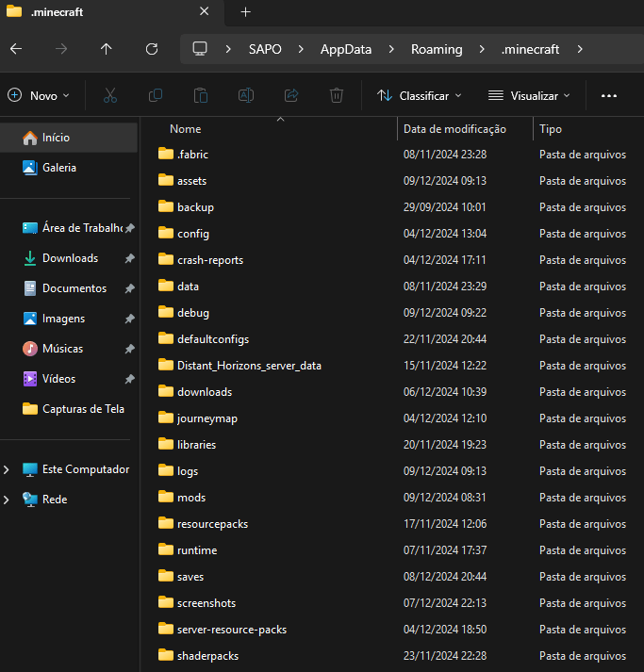The image size is (644, 672).
Task: Click the chevron before SAPO breadcrumb
Action: tap(228, 49)
